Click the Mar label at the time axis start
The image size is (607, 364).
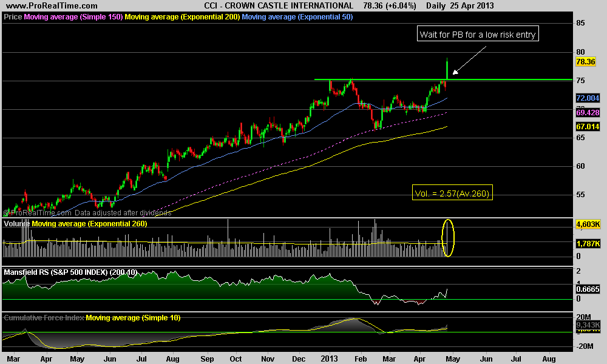13,359
